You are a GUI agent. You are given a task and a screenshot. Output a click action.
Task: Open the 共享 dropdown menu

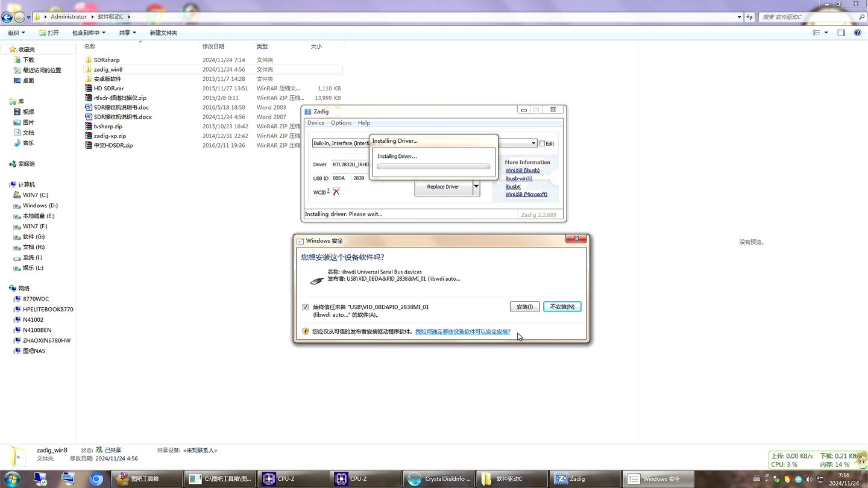pyautogui.click(x=127, y=33)
